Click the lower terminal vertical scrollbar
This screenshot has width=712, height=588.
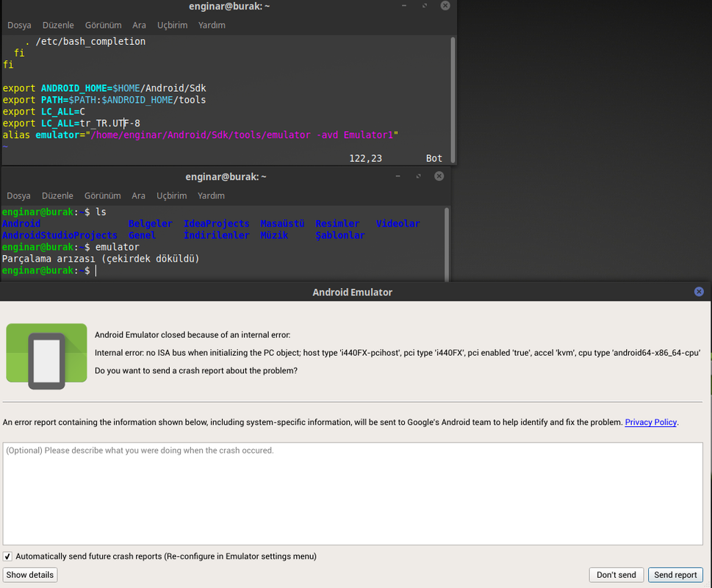click(447, 244)
